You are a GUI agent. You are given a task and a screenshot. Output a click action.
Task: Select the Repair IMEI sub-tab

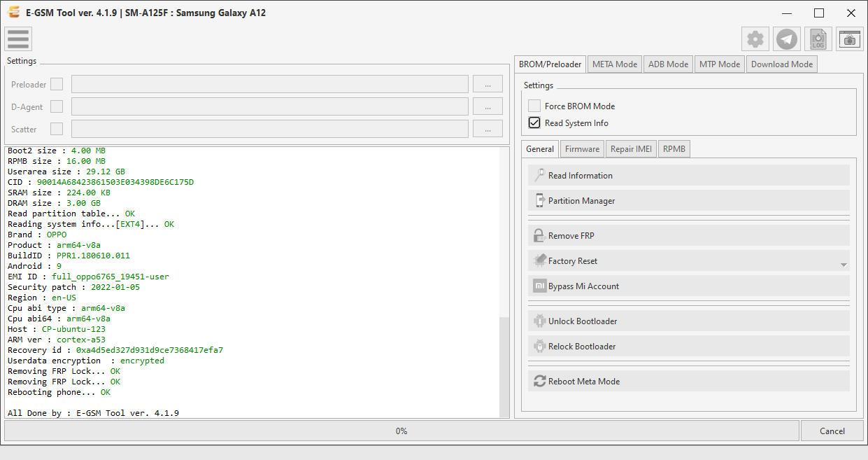(631, 148)
